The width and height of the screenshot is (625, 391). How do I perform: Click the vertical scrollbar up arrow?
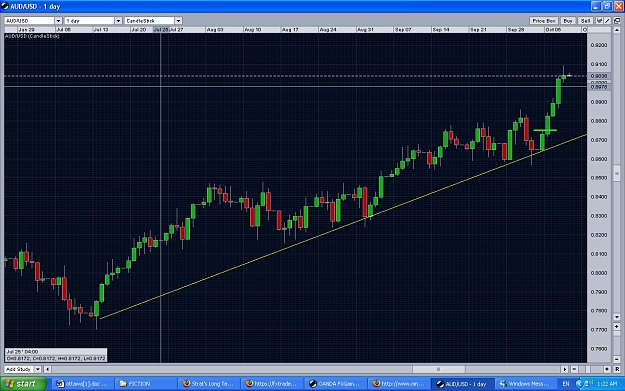pos(617,30)
